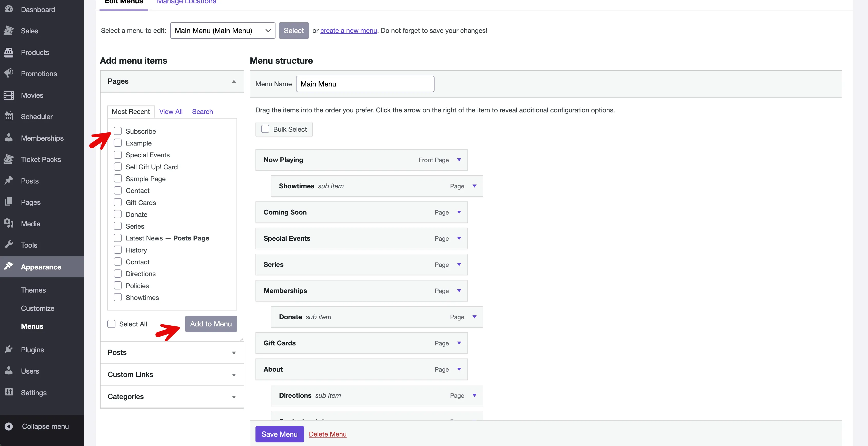Click the Sales icon in sidebar
The height and width of the screenshot is (446, 868).
point(9,31)
